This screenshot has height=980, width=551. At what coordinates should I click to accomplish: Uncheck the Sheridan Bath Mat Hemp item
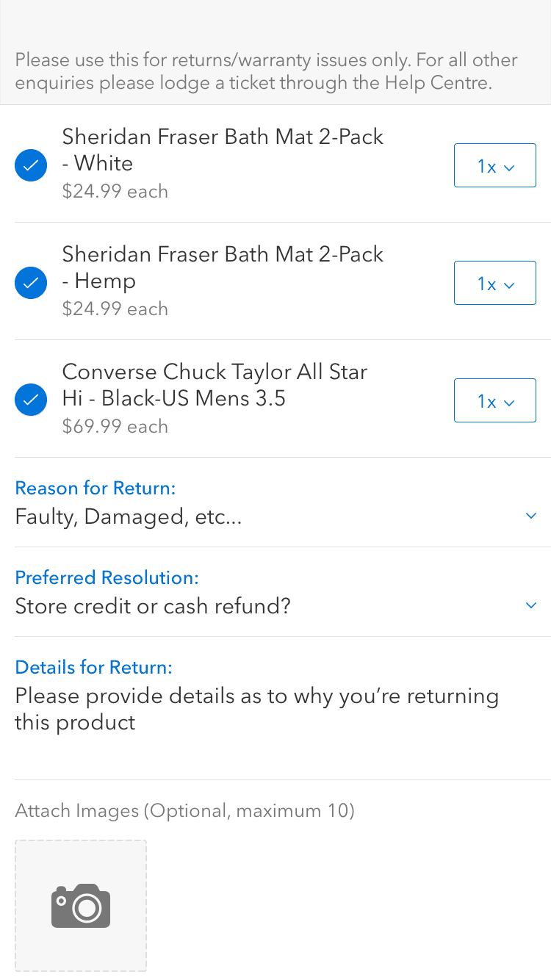[x=31, y=283]
